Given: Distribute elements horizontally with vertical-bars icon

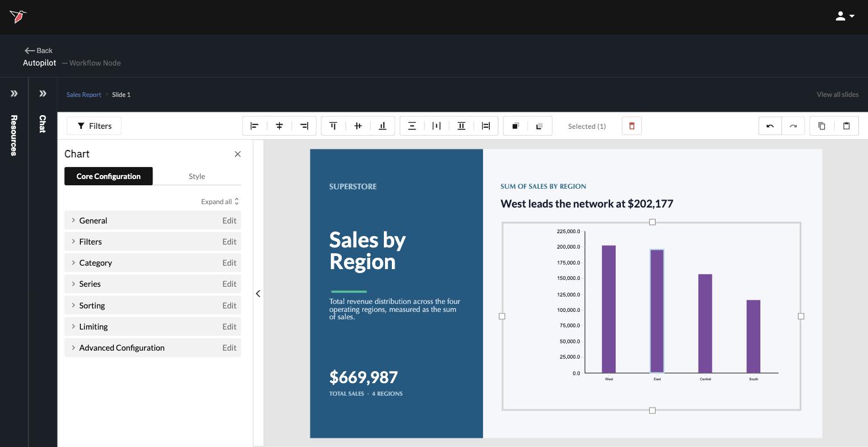Looking at the screenshot, I should pyautogui.click(x=436, y=126).
